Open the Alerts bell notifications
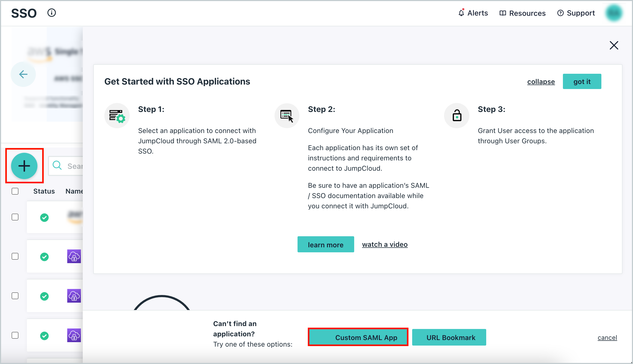Image resolution: width=633 pixels, height=364 pixels. tap(473, 13)
